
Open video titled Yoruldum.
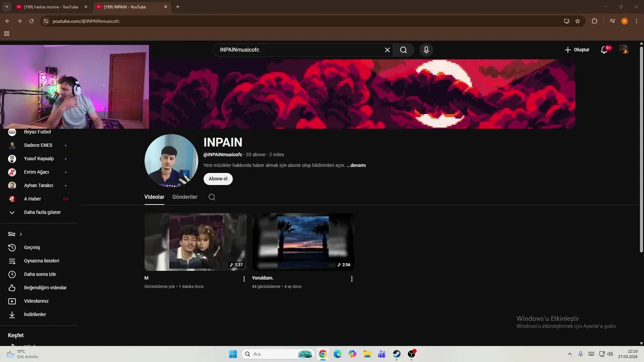(x=263, y=278)
